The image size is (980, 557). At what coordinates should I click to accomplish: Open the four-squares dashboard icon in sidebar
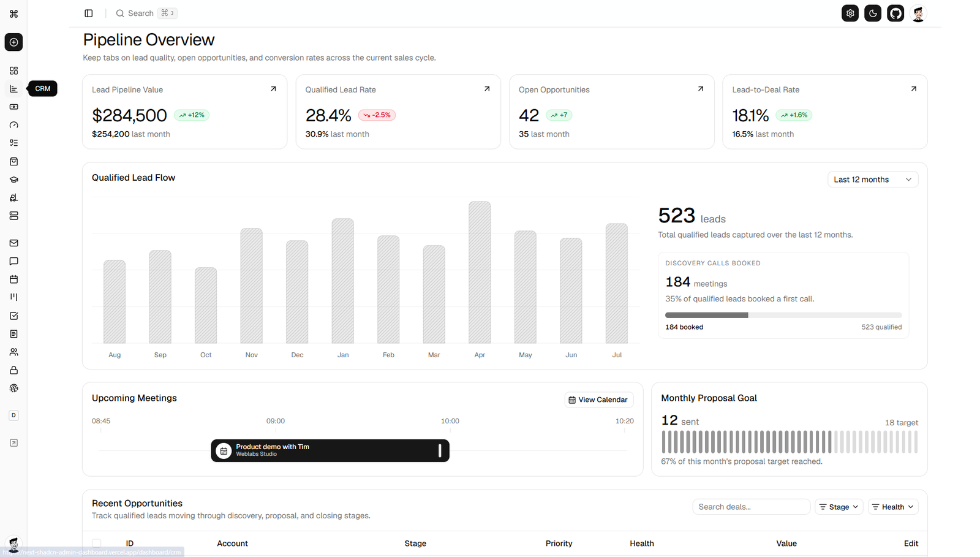(x=13, y=70)
